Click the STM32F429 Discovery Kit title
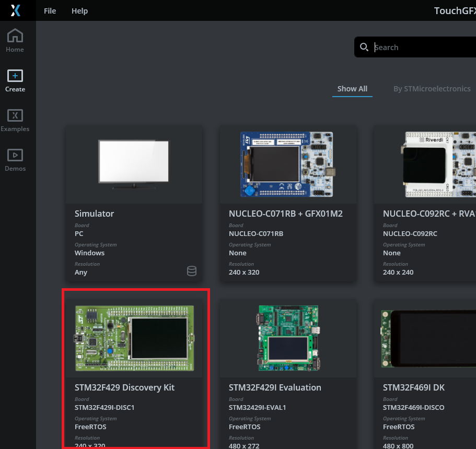The width and height of the screenshot is (476, 449). (x=124, y=387)
